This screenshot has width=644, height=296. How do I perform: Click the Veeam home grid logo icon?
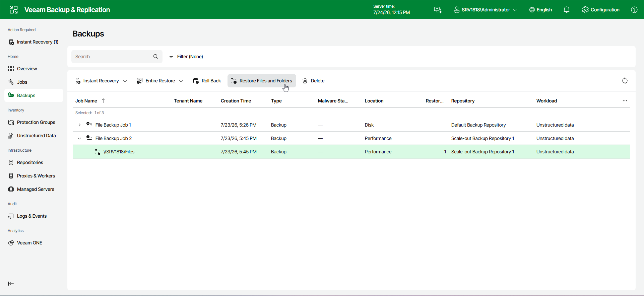14,10
